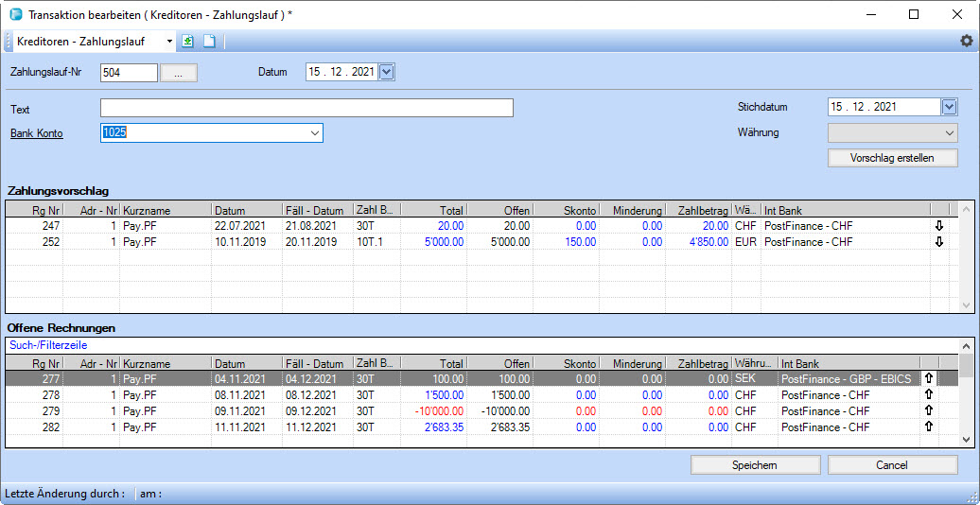The height and width of the screenshot is (505, 980).
Task: Click the Vorschlag erstellen button
Action: [892, 158]
